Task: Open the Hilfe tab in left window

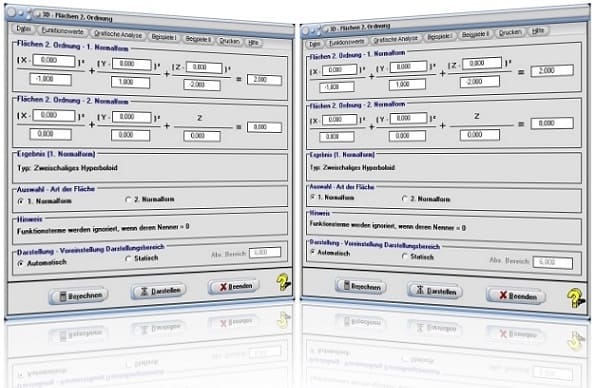Action: coord(253,43)
